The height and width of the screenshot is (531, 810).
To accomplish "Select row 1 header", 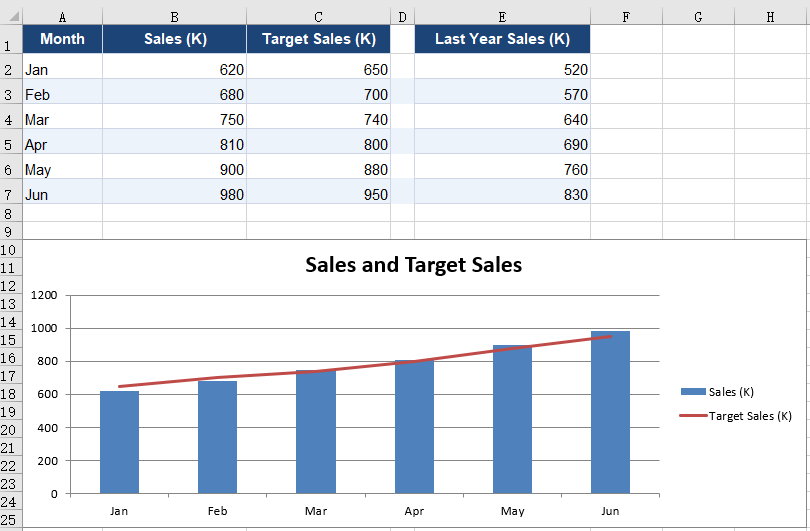I will [x=11, y=39].
